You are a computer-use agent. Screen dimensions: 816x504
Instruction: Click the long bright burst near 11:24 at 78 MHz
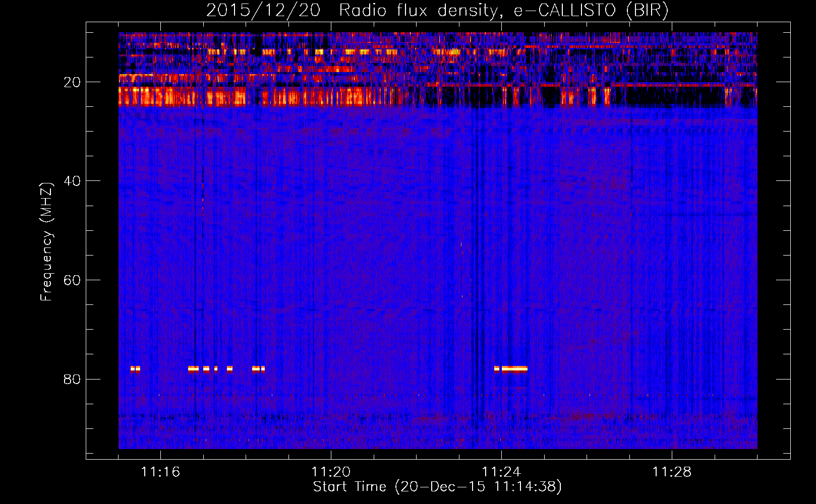514,369
